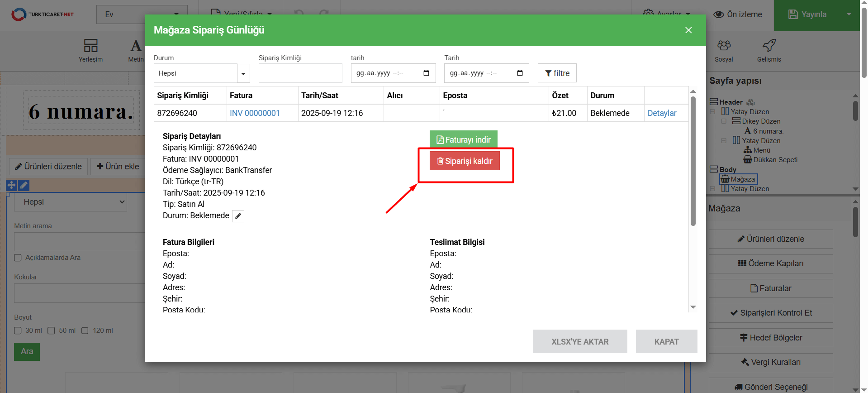Click the blue edit pencil icon above store widget
Image resolution: width=868 pixels, height=393 pixels.
tap(24, 185)
